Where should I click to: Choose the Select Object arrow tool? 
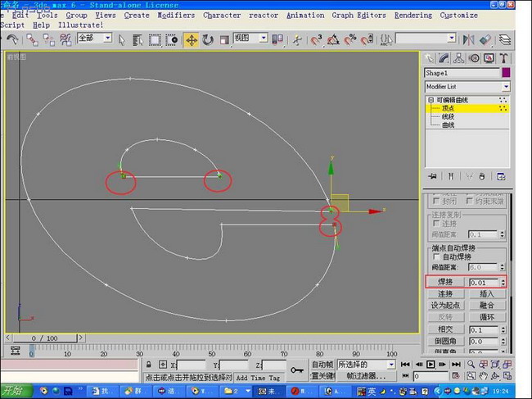[122, 40]
